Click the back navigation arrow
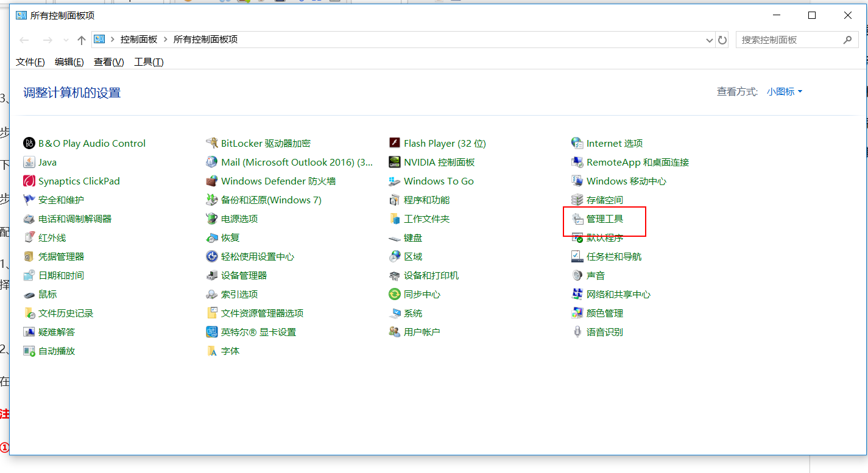Viewport: 868px width, 473px height. point(24,40)
